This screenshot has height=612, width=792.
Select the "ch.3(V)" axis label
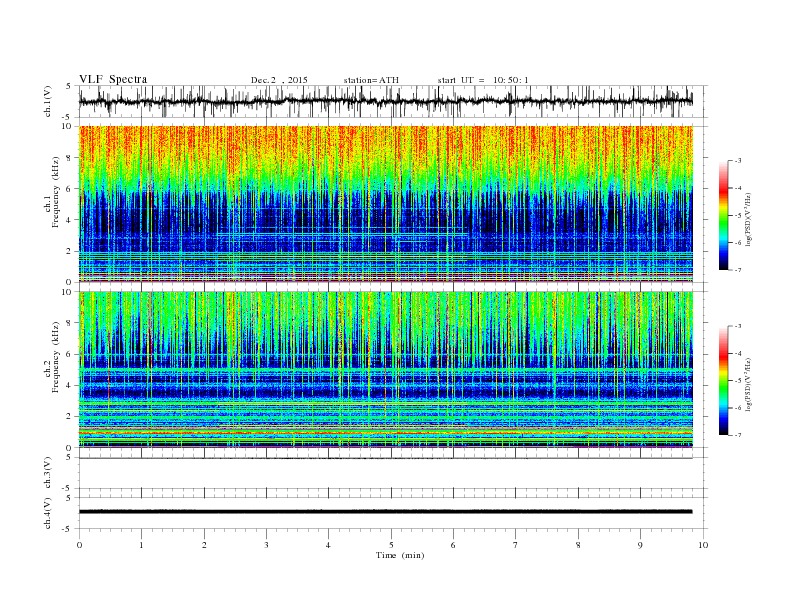tap(48, 473)
